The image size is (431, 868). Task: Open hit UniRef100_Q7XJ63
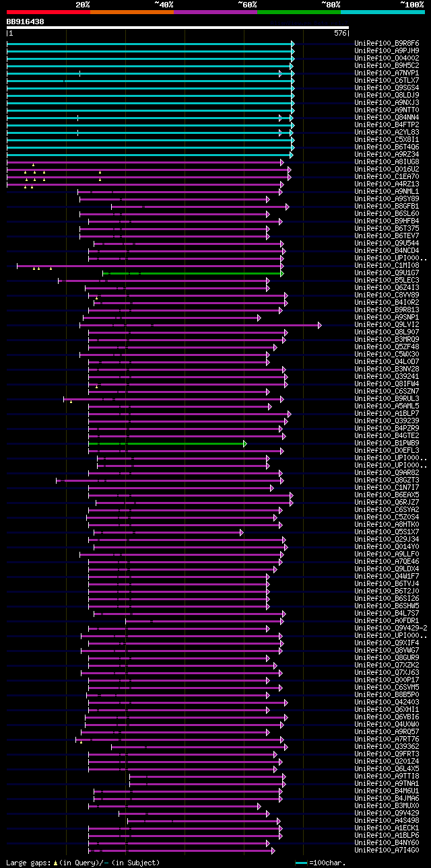[387, 672]
